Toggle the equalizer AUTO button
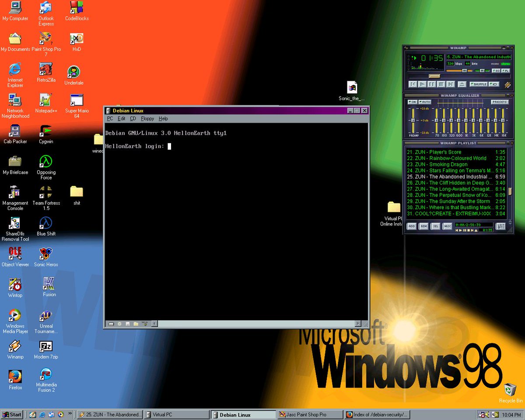The height and width of the screenshot is (420, 525). (x=425, y=102)
